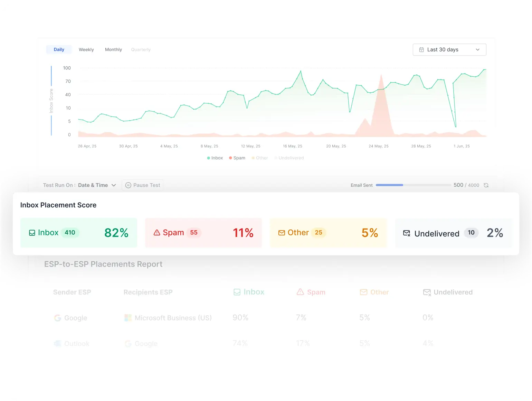Viewport: 532px width, 401px height.
Task: Click the Google icon in the Sender ESP row
Action: (x=58, y=318)
